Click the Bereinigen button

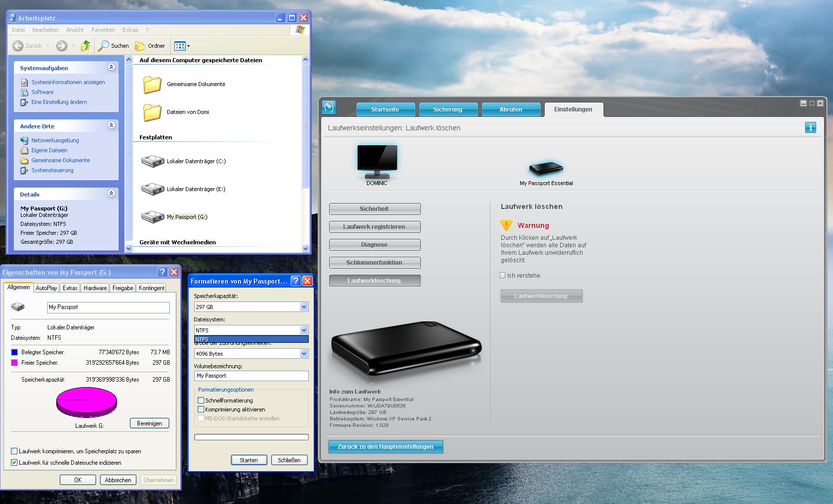point(149,423)
